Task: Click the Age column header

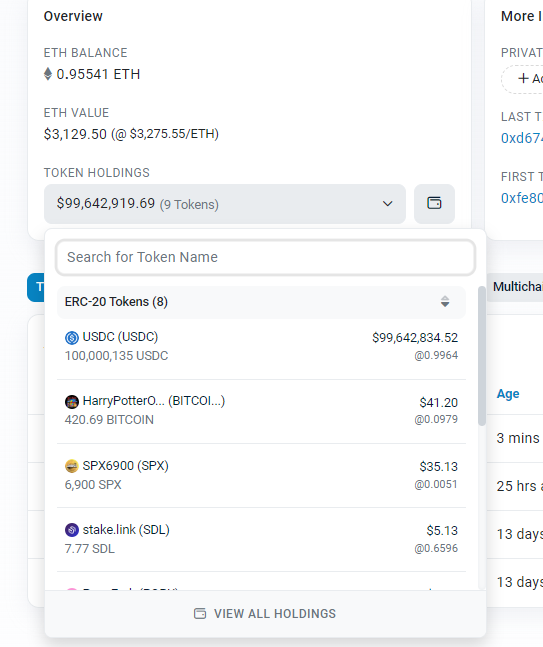Action: point(508,394)
